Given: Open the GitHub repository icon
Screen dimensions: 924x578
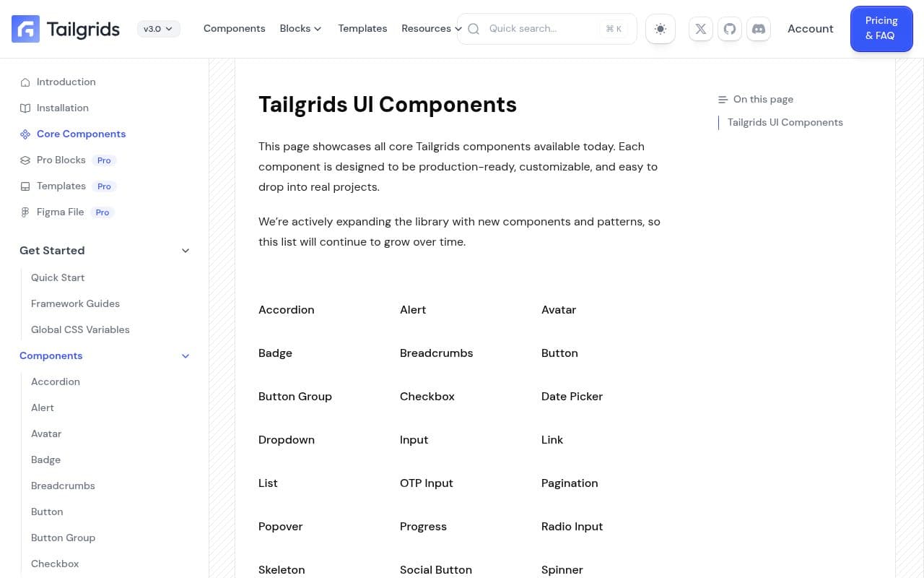Looking at the screenshot, I should (x=729, y=29).
